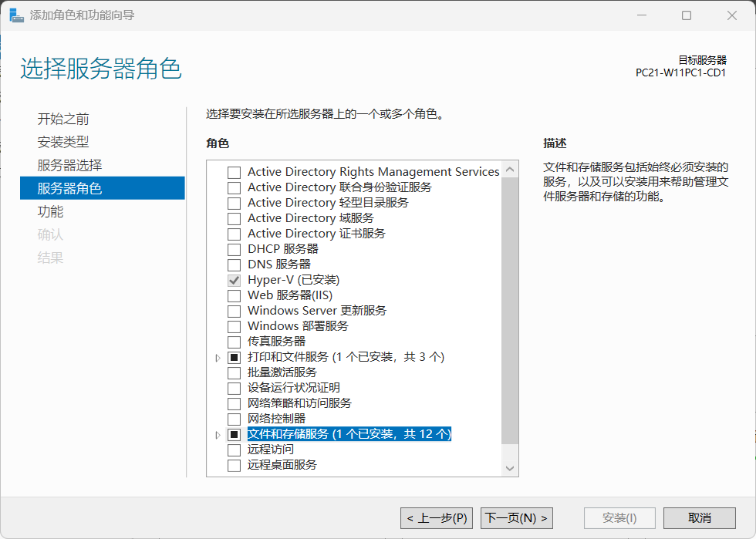Select the 传真服务器 checkbox
Viewport: 756px width, 539px height.
(234, 342)
